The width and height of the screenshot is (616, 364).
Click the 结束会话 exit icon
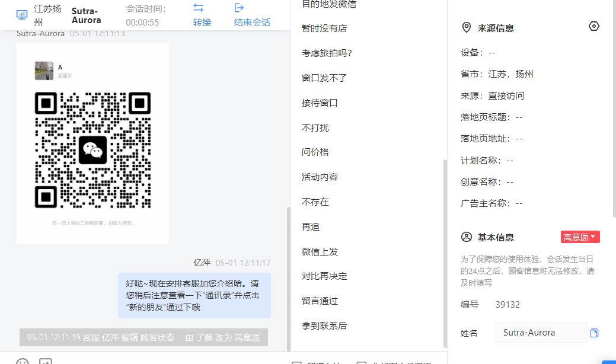point(240,8)
